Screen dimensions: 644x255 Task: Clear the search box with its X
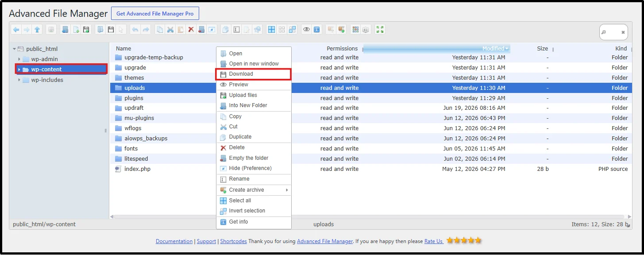[x=623, y=32]
